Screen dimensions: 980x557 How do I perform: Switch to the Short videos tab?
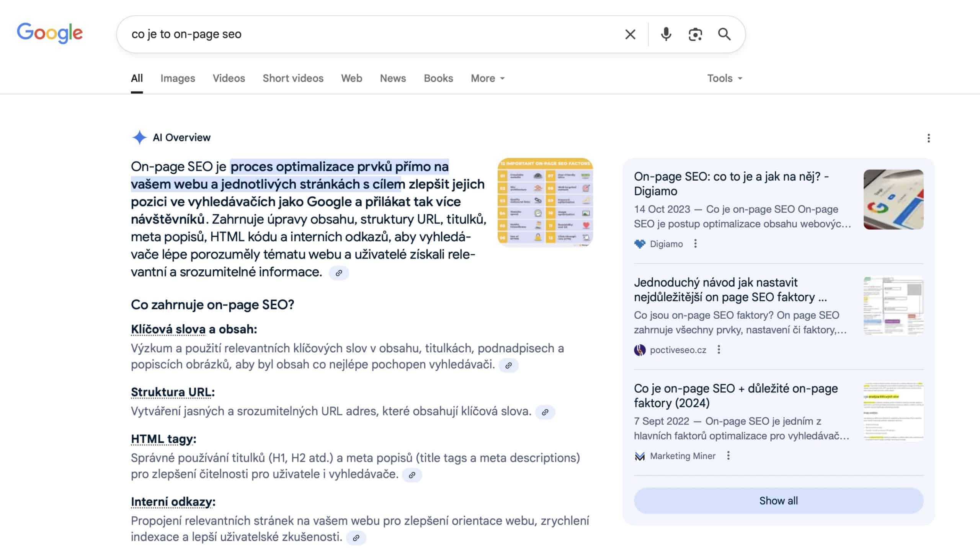point(293,78)
